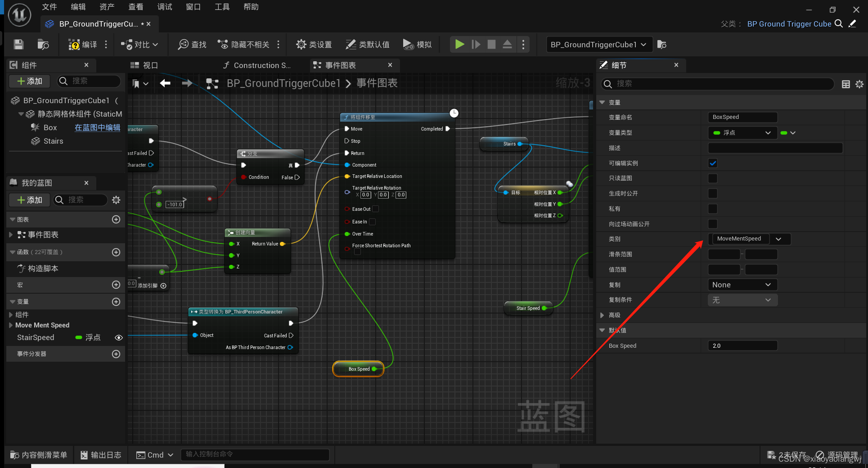868x468 pixels.
Task: Open the 浮点 variable type dropdown
Action: (x=742, y=132)
